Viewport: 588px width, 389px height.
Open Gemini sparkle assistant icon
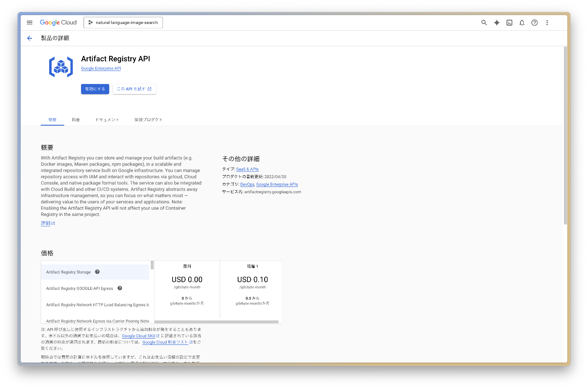[496, 23]
